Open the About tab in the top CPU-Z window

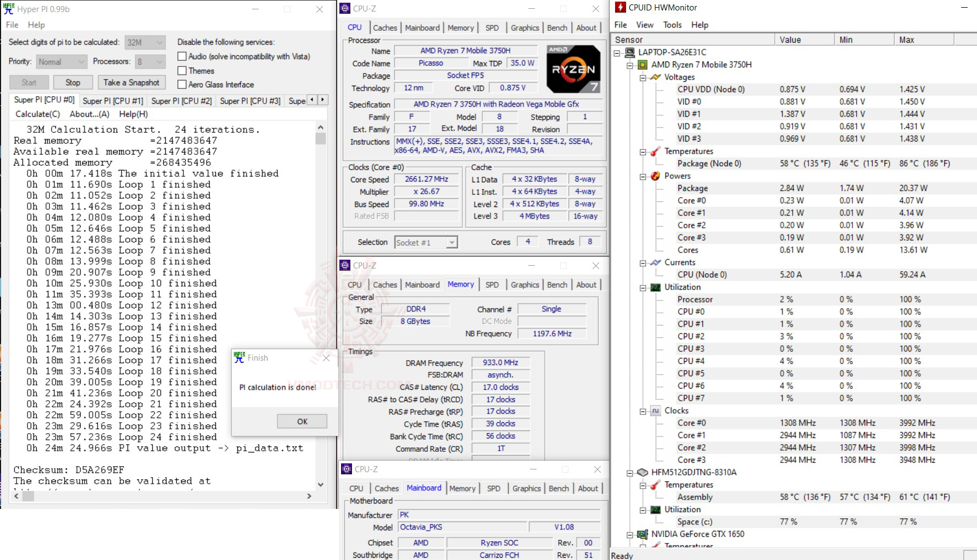click(x=586, y=27)
